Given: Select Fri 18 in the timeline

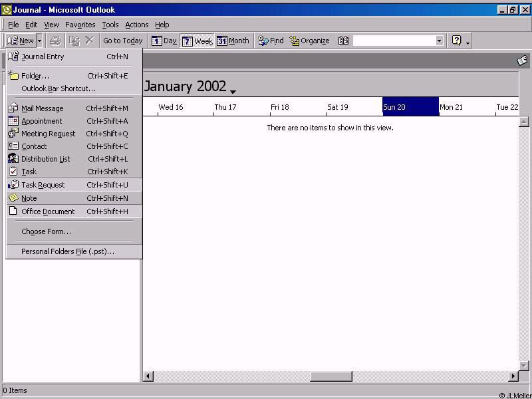Looking at the screenshot, I should (x=280, y=107).
